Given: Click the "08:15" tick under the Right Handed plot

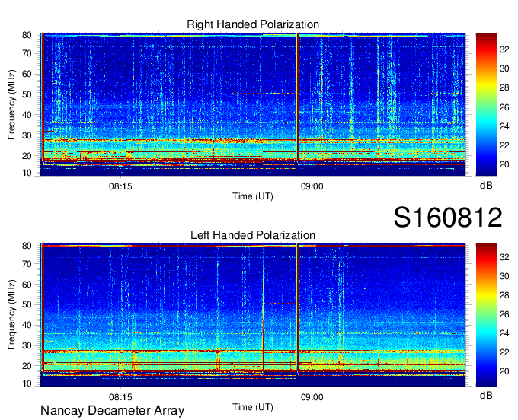Looking at the screenshot, I should (120, 186).
